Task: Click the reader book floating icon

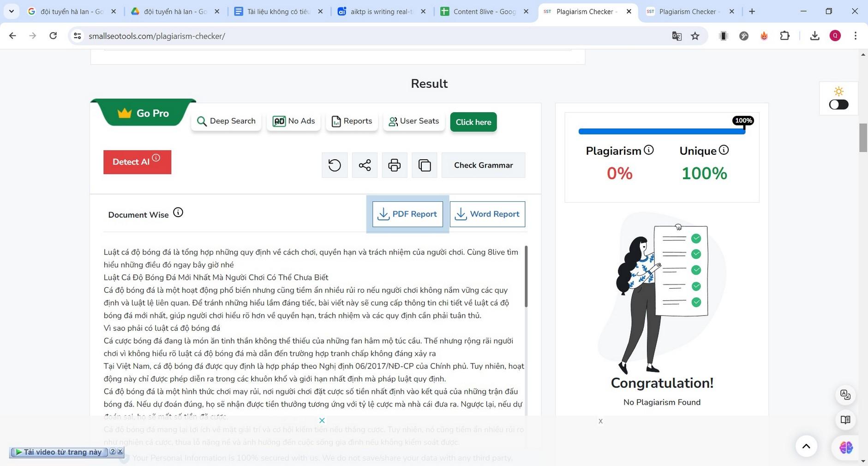Action: click(845, 420)
